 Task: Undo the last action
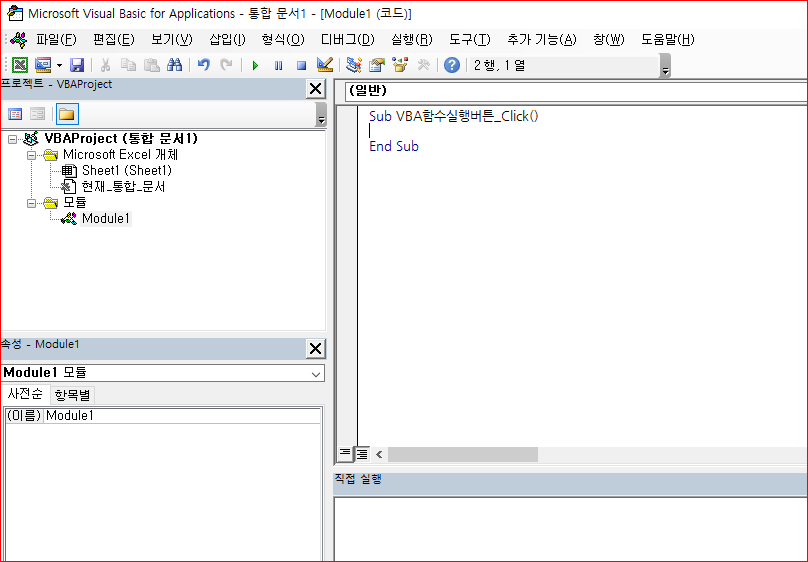tap(204, 65)
